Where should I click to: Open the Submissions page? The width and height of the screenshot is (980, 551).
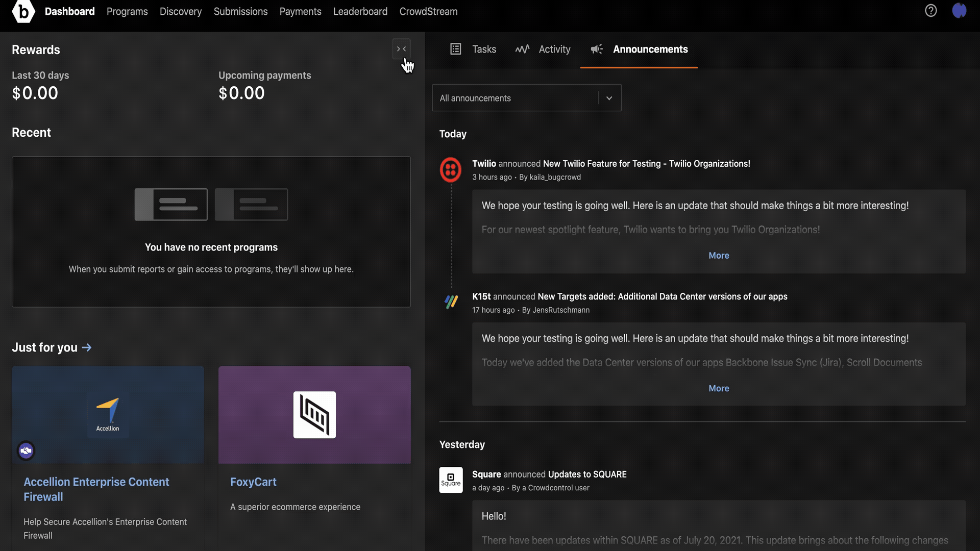click(x=240, y=11)
